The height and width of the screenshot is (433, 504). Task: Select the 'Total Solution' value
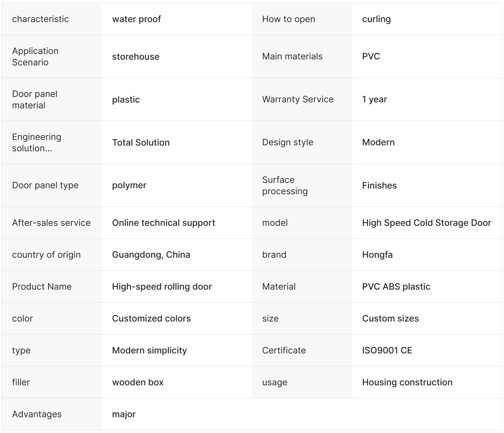point(141,142)
